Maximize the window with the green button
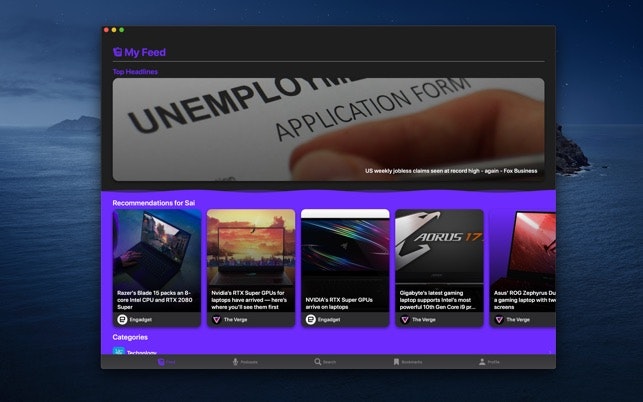 [121, 30]
